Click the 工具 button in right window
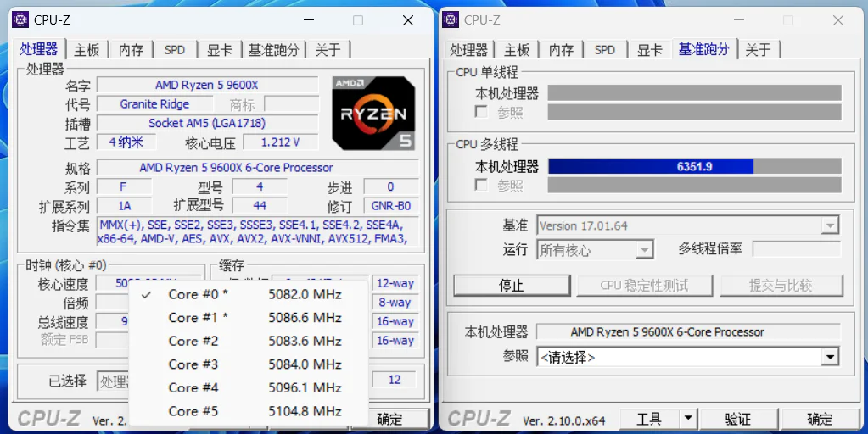 tap(649, 419)
